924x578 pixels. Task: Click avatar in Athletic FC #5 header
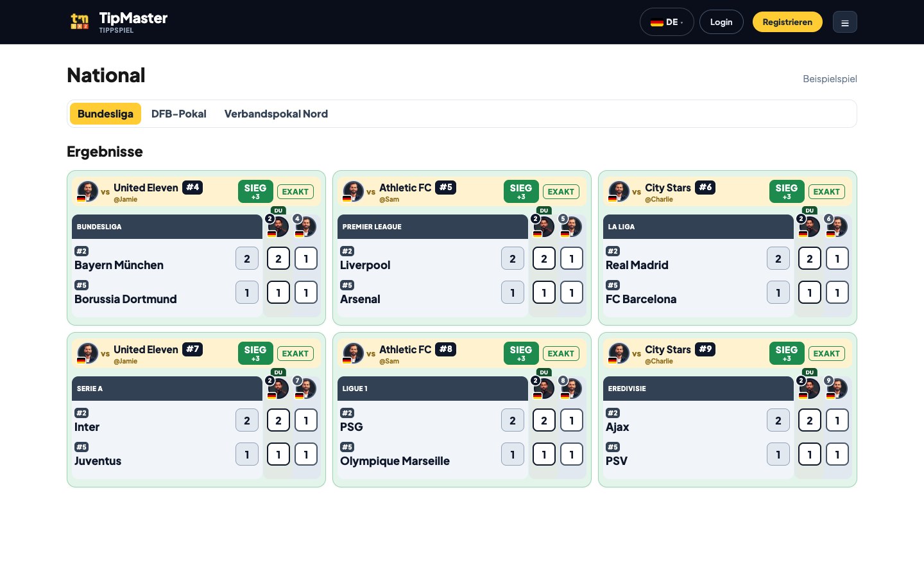[x=353, y=191]
